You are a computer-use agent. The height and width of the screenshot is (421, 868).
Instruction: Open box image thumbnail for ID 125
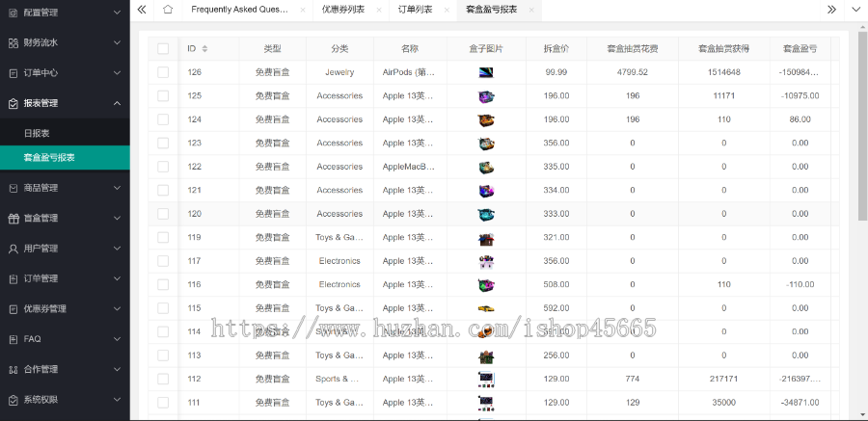click(485, 96)
